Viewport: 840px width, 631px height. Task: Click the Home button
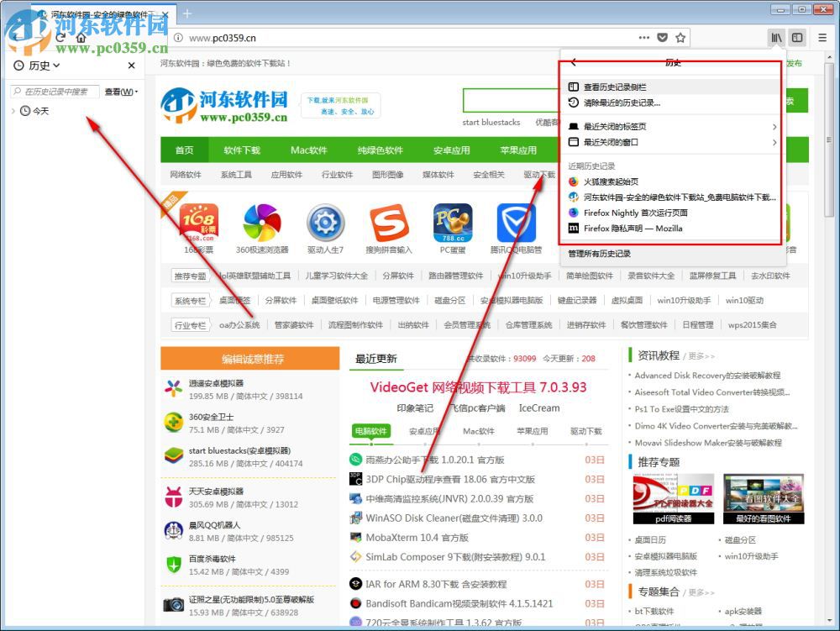point(81,38)
